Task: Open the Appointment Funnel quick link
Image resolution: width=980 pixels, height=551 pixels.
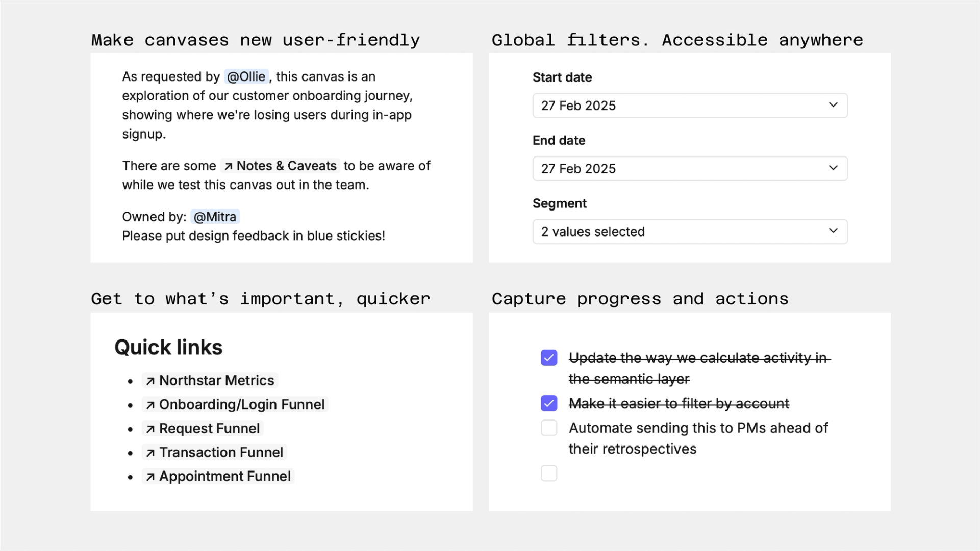Action: click(x=224, y=477)
